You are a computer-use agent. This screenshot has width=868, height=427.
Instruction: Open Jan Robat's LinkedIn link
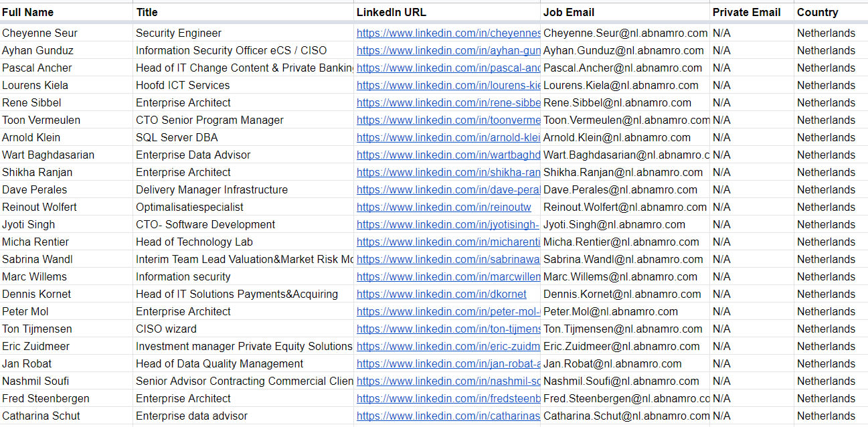tap(448, 363)
